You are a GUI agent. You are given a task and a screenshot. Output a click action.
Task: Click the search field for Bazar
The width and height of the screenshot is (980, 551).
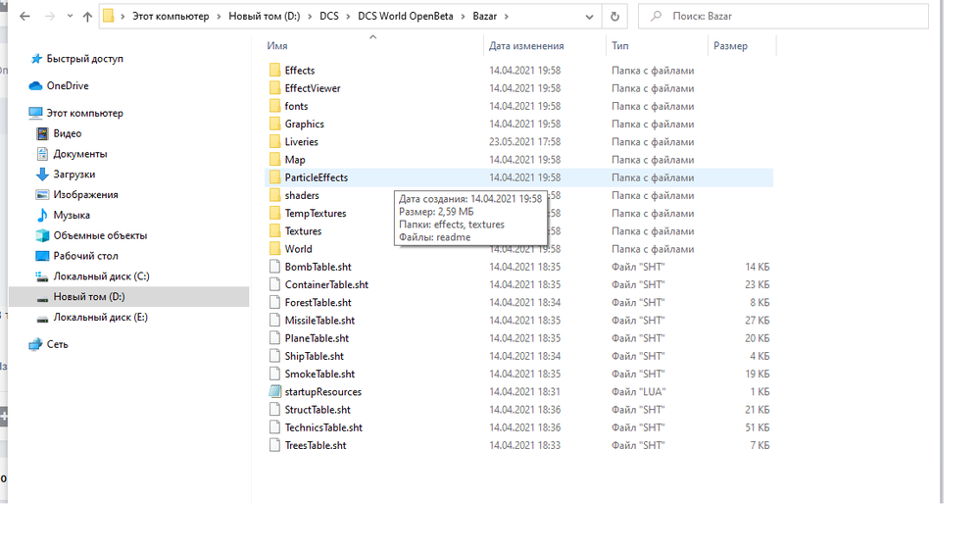pos(783,17)
